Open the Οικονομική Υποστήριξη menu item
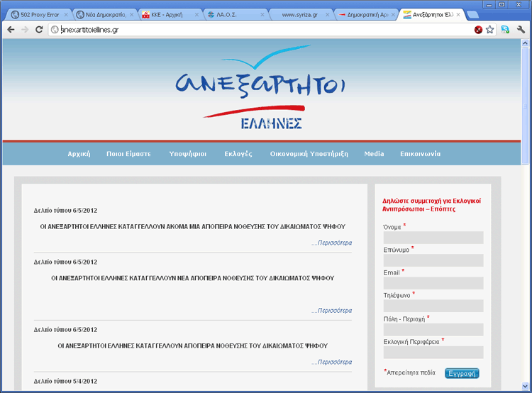Image resolution: width=532 pixels, height=393 pixels. pos(309,154)
